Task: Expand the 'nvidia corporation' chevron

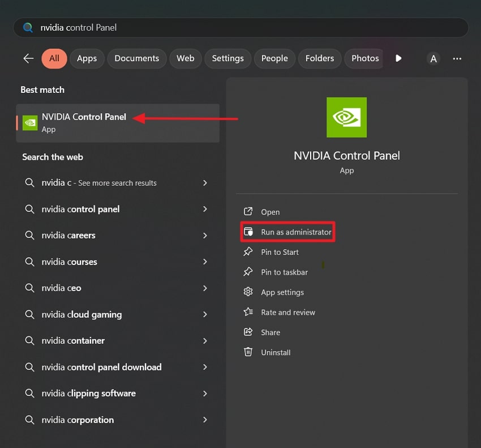Action: click(x=205, y=420)
